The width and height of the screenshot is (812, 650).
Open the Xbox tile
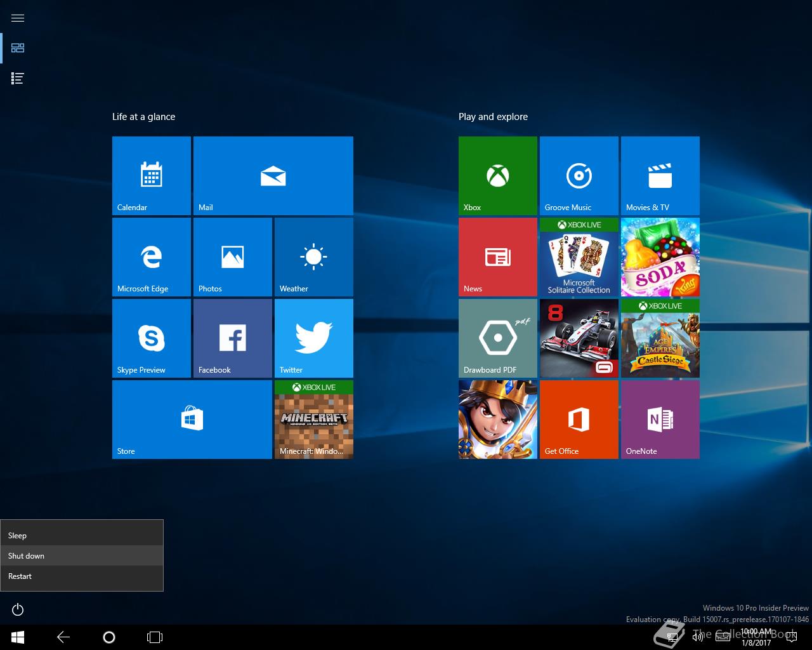pos(498,176)
